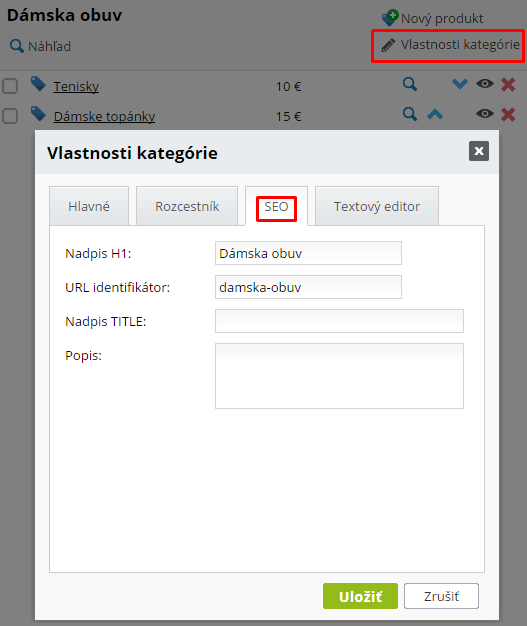Cancel the dialog with Zrušiť
This screenshot has height=626, width=527.
click(441, 596)
